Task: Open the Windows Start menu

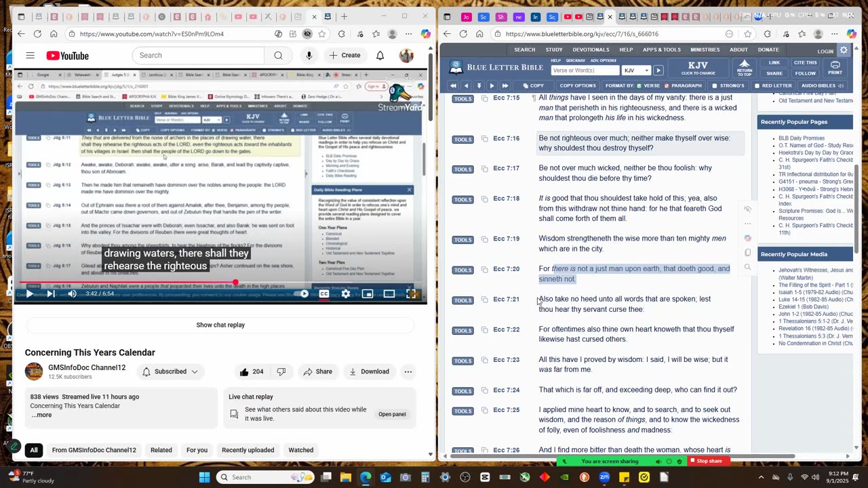Action: point(204,477)
